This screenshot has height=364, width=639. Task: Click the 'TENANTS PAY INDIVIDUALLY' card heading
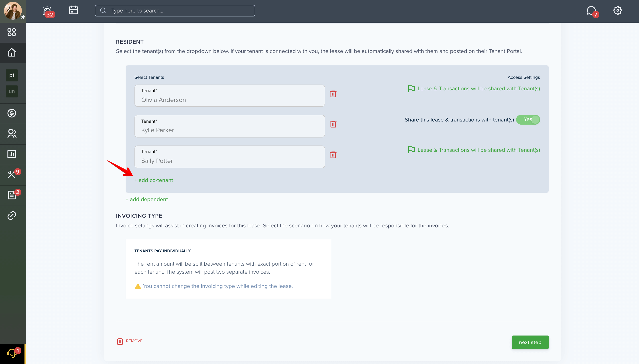coord(162,251)
